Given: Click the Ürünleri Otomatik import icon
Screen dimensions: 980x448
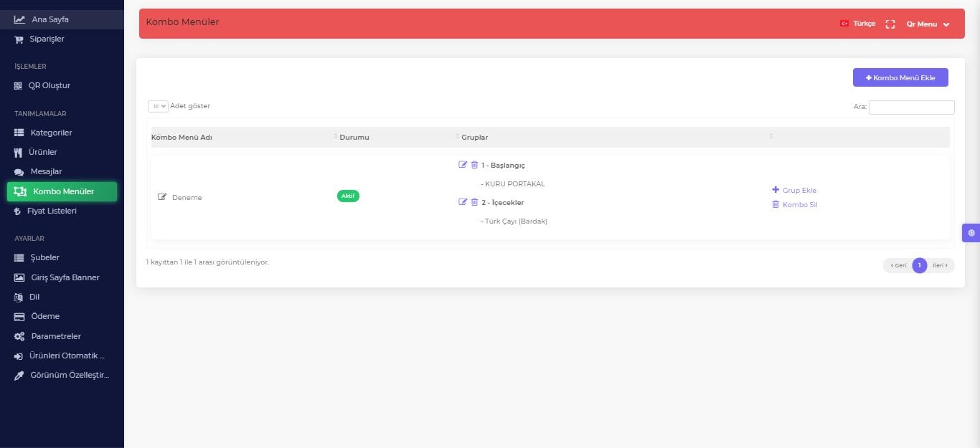Looking at the screenshot, I should point(19,356).
